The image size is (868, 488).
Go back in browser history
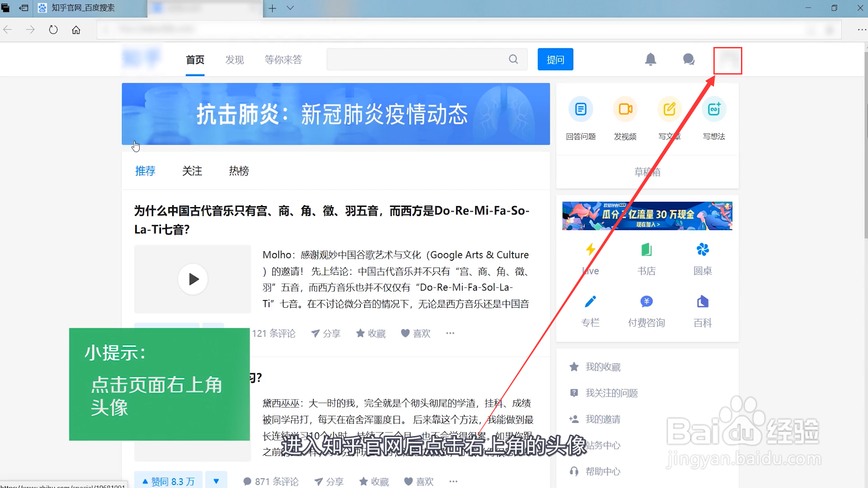[8, 30]
